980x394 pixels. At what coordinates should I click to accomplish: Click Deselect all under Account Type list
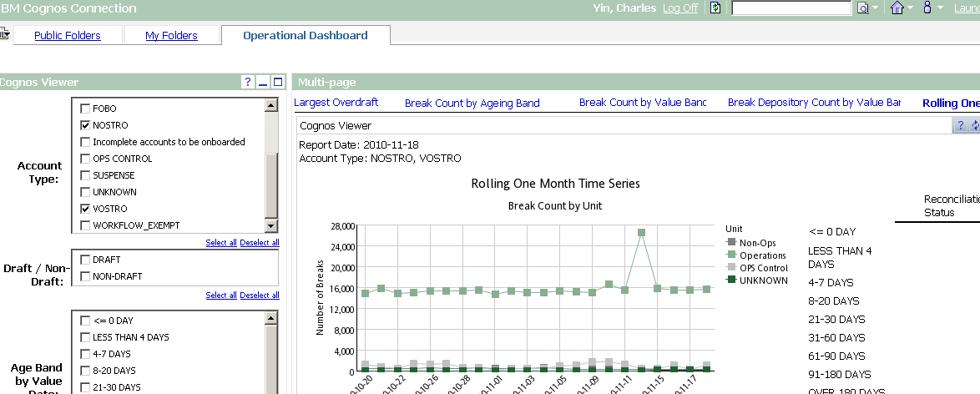pos(260,243)
